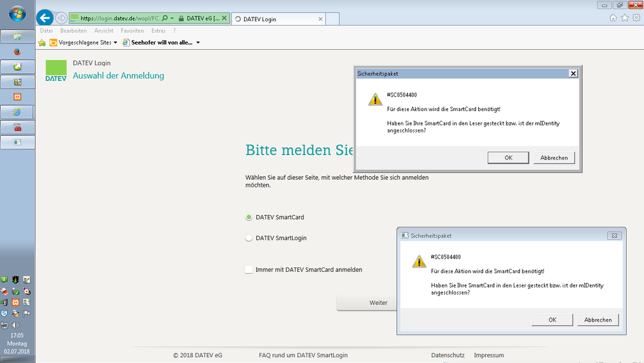
Task: Click the green info bubble tray icon
Action: [x=4, y=280]
